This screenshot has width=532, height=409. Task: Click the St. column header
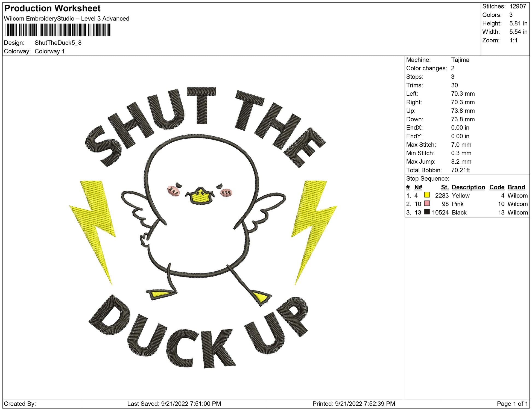(445, 187)
